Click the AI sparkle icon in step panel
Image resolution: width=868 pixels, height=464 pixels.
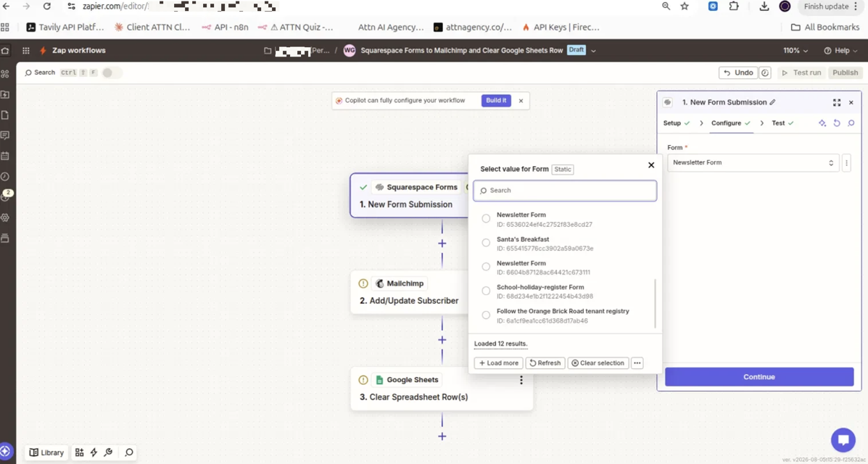click(x=822, y=123)
